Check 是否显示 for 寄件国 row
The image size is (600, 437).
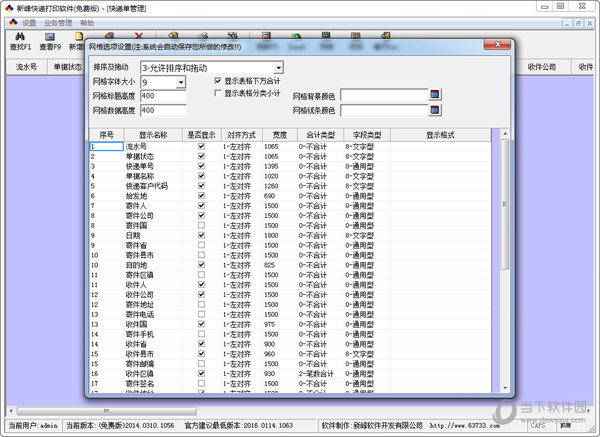pos(201,225)
